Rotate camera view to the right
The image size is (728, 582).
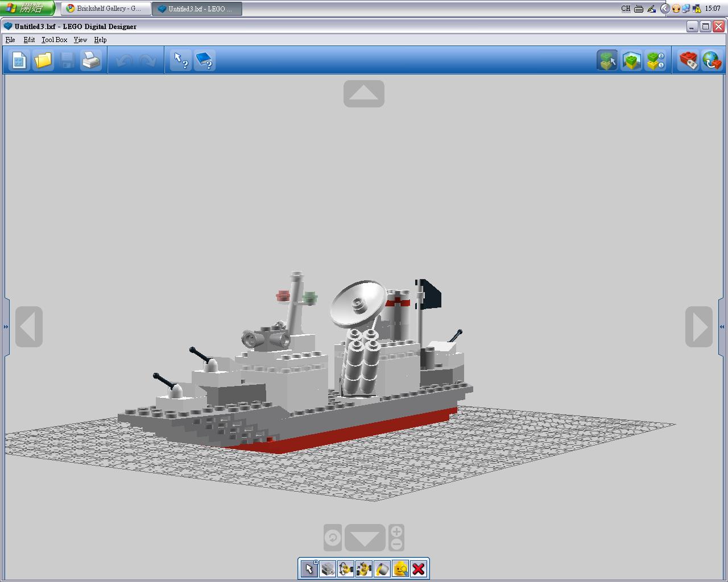point(699,327)
